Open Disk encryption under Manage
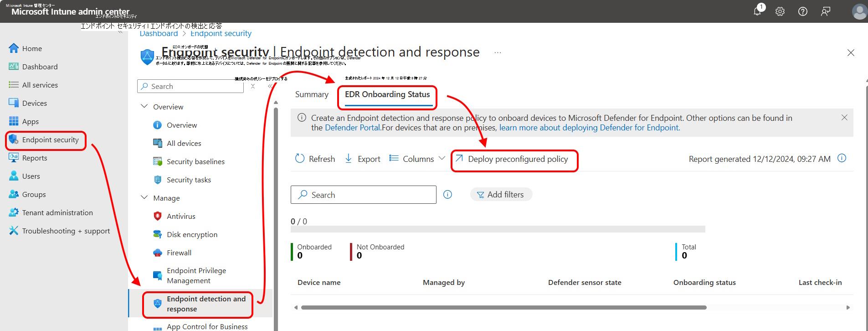The image size is (868, 331). pos(185,234)
